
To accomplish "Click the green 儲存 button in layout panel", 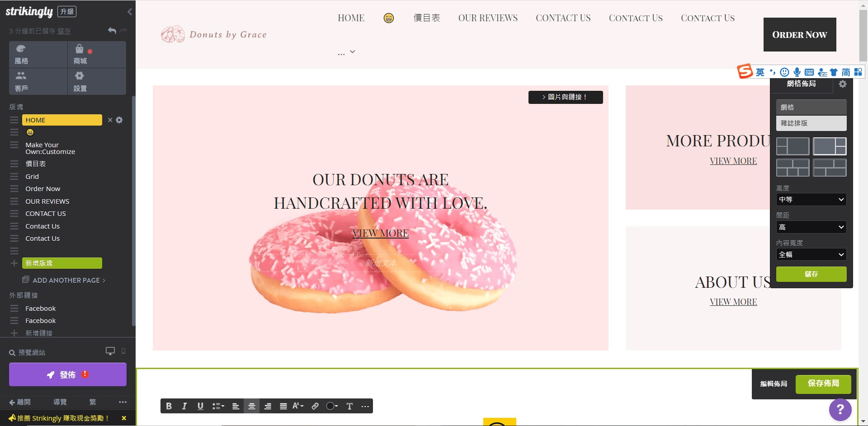I will (x=811, y=274).
